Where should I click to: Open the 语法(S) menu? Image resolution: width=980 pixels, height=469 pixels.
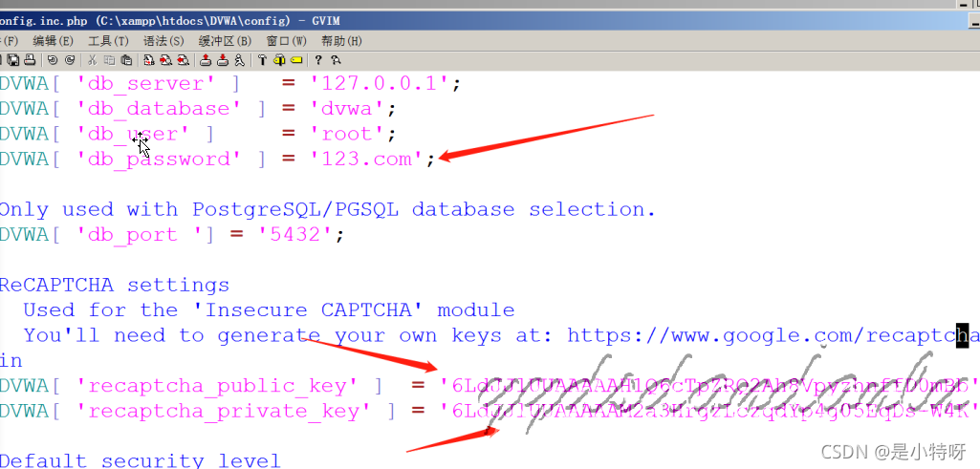tap(163, 41)
